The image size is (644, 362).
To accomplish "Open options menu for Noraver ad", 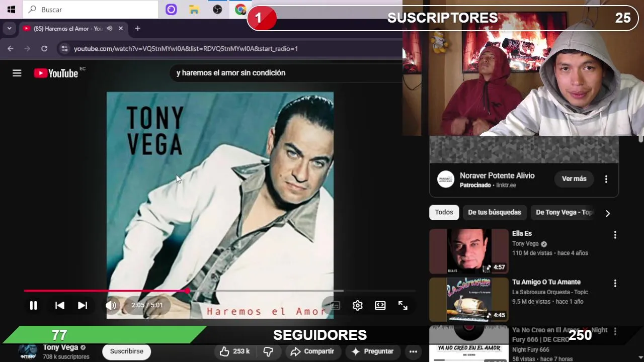I will point(606,179).
